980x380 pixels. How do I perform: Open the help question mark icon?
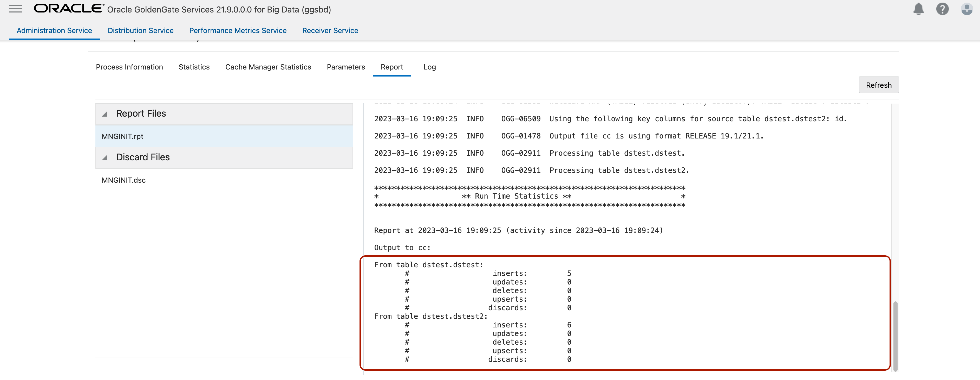[942, 9]
